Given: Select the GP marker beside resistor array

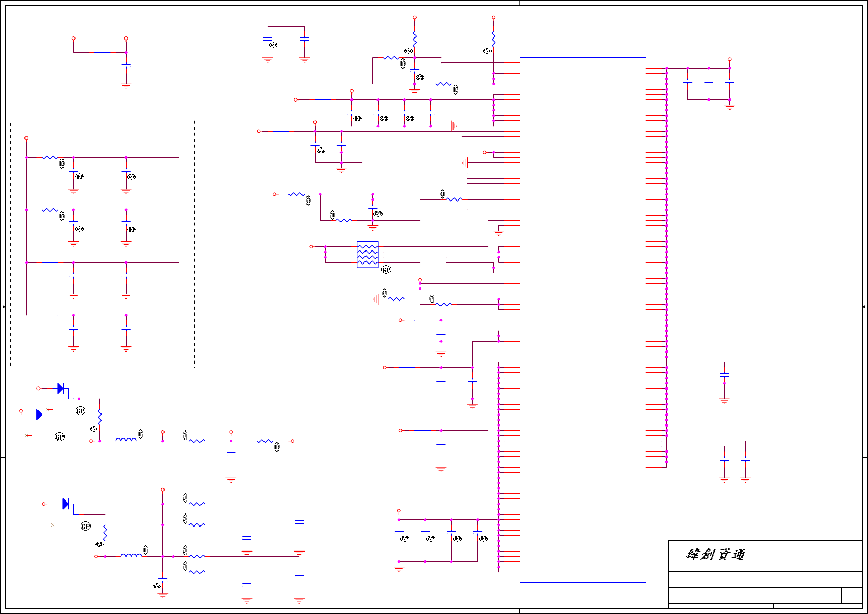Looking at the screenshot, I should tap(386, 270).
